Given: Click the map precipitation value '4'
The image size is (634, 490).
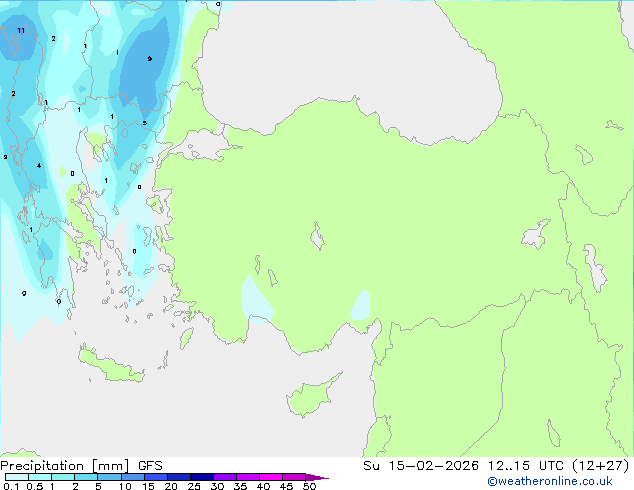Looking at the screenshot, I should 39,165.
